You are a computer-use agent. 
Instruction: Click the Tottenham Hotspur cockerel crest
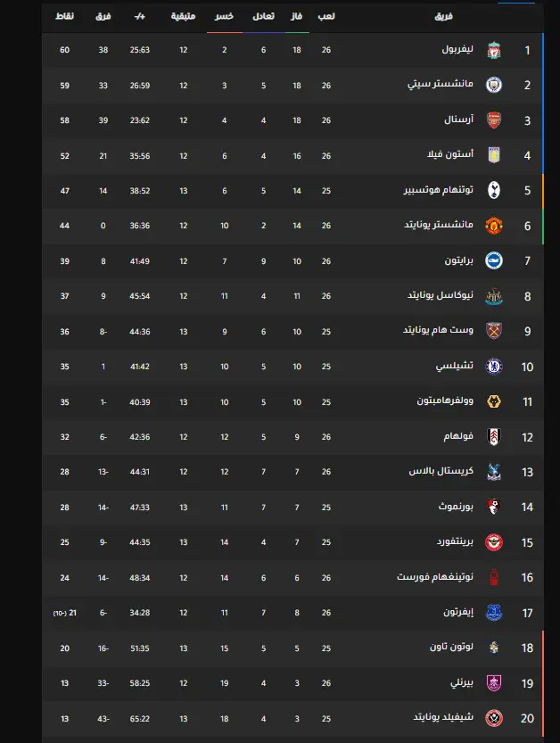(494, 191)
